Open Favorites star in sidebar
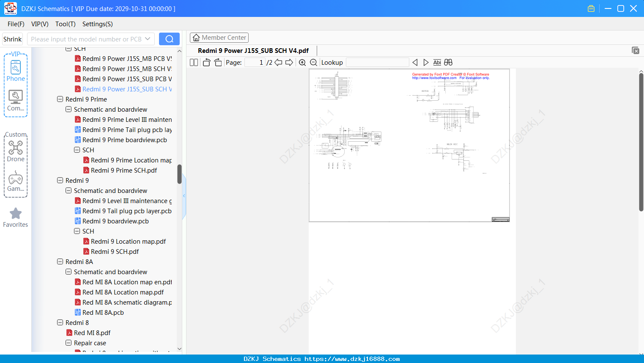Screen dimensions: 644x363 point(16,217)
